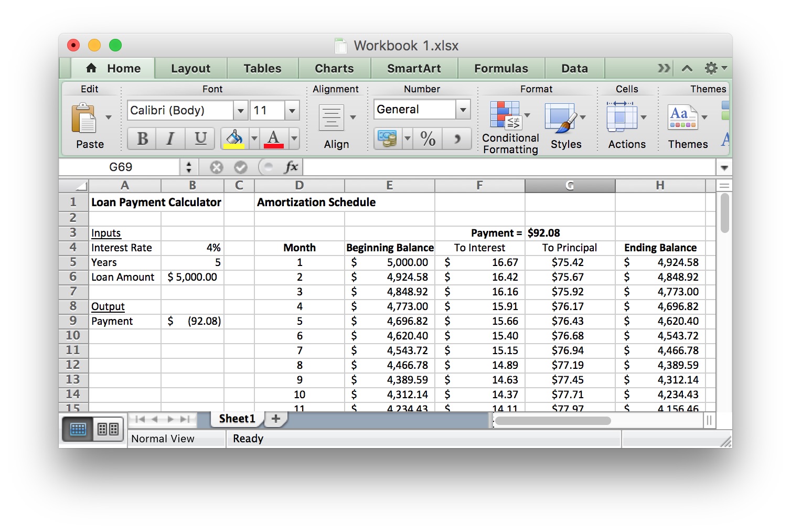Click the cell Actions icon
791x532 pixels.
tap(621, 116)
